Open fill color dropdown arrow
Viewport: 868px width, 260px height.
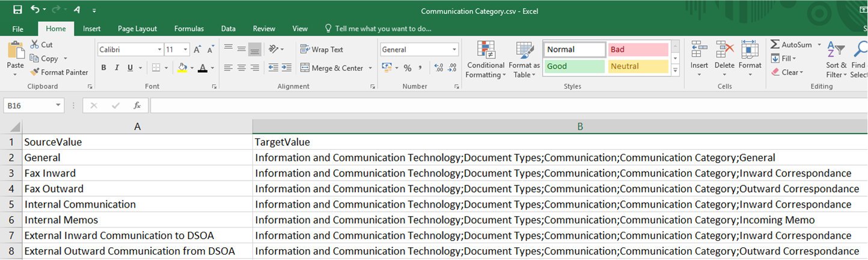click(x=192, y=67)
